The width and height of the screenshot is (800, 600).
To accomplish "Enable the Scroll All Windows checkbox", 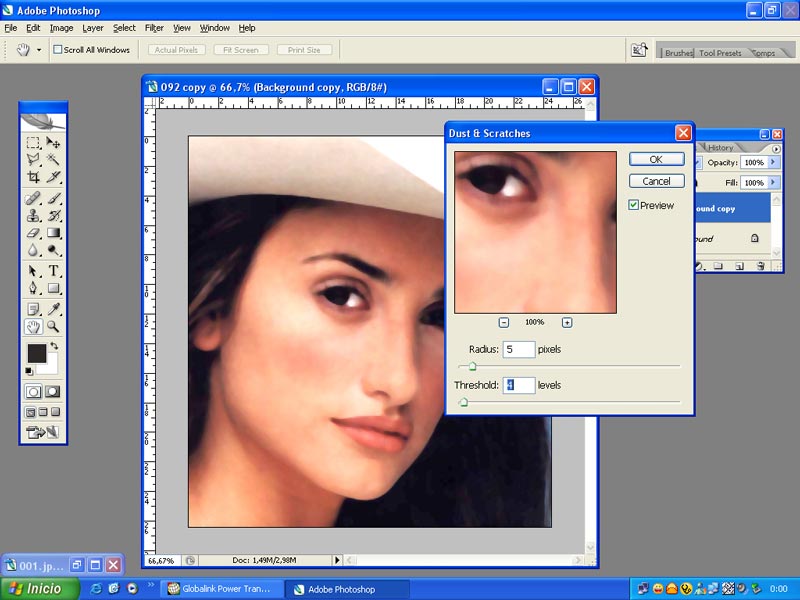I will click(58, 49).
